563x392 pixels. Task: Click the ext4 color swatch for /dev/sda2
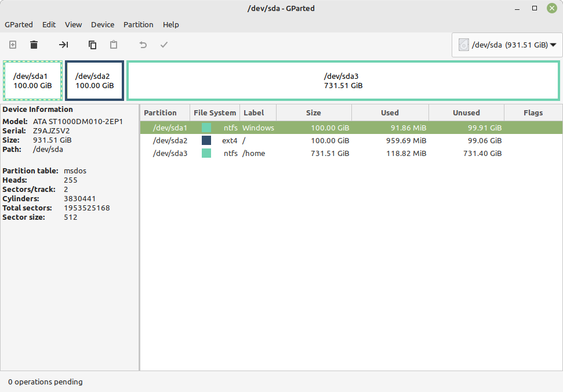[206, 140]
